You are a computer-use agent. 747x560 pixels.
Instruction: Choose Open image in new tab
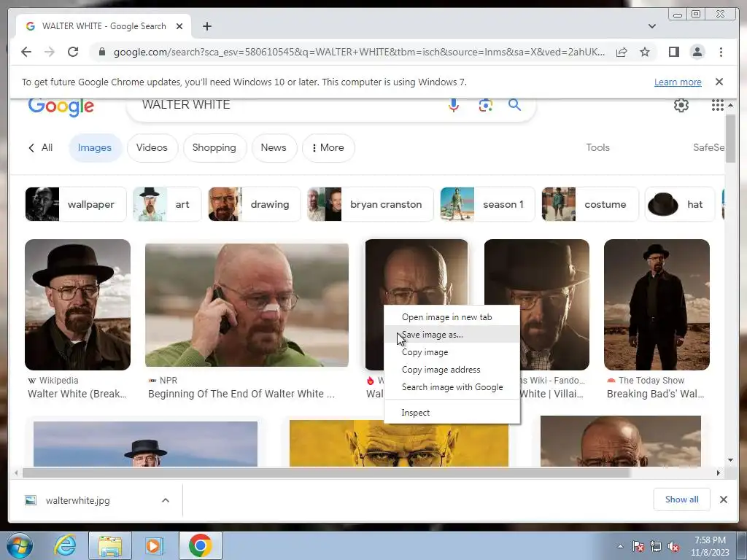pyautogui.click(x=452, y=317)
